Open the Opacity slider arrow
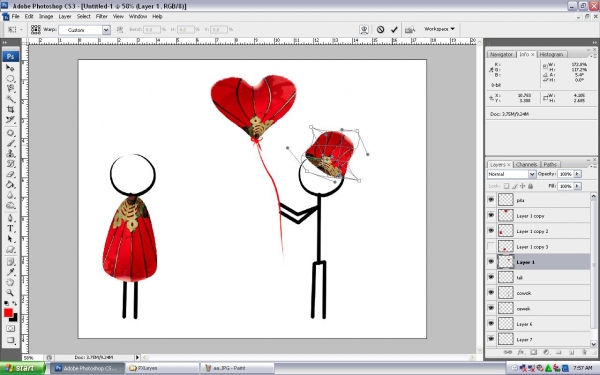600x375 pixels. pos(577,174)
